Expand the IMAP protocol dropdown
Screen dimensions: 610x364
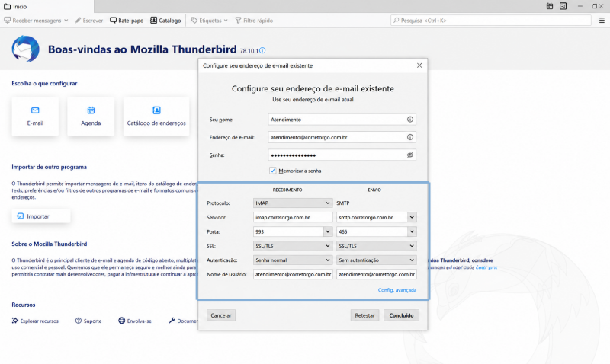[x=293, y=203]
